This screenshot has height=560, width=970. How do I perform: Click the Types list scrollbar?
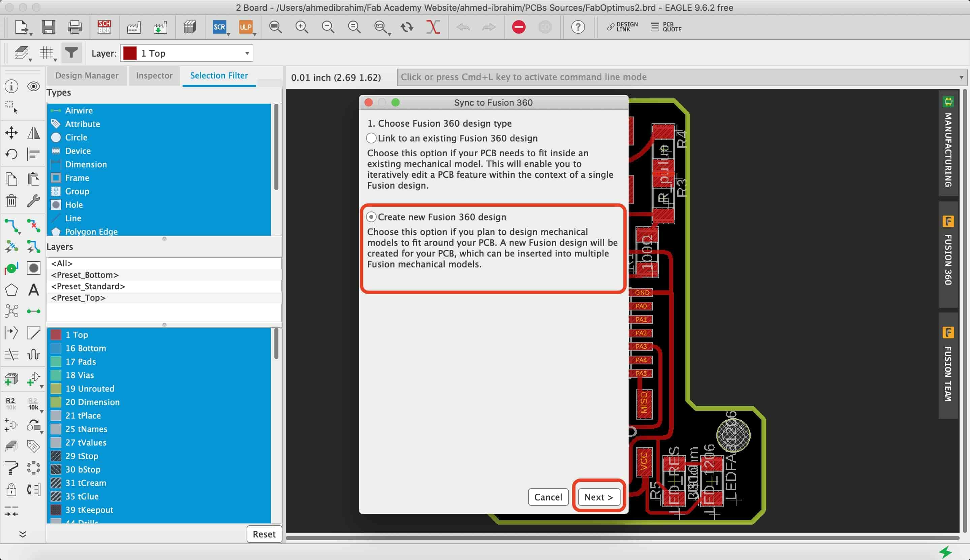click(276, 147)
